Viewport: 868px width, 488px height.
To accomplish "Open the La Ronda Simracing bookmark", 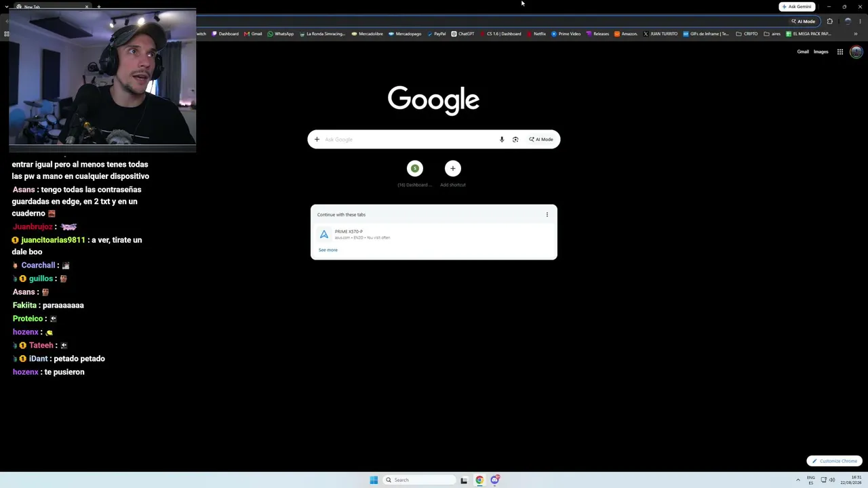I will pyautogui.click(x=322, y=34).
